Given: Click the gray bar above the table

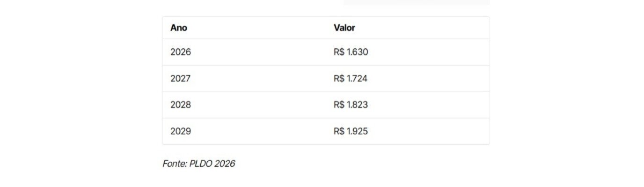Looking at the screenshot, I should (417, 2).
